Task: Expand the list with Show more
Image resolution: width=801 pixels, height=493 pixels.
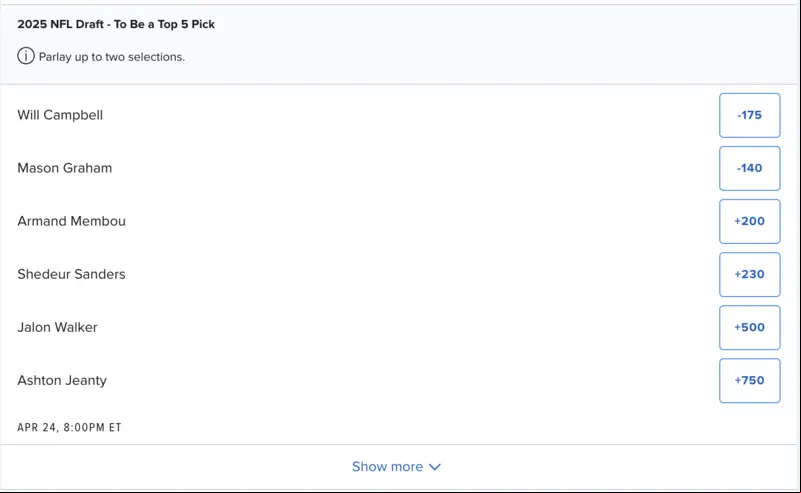Action: (396, 466)
